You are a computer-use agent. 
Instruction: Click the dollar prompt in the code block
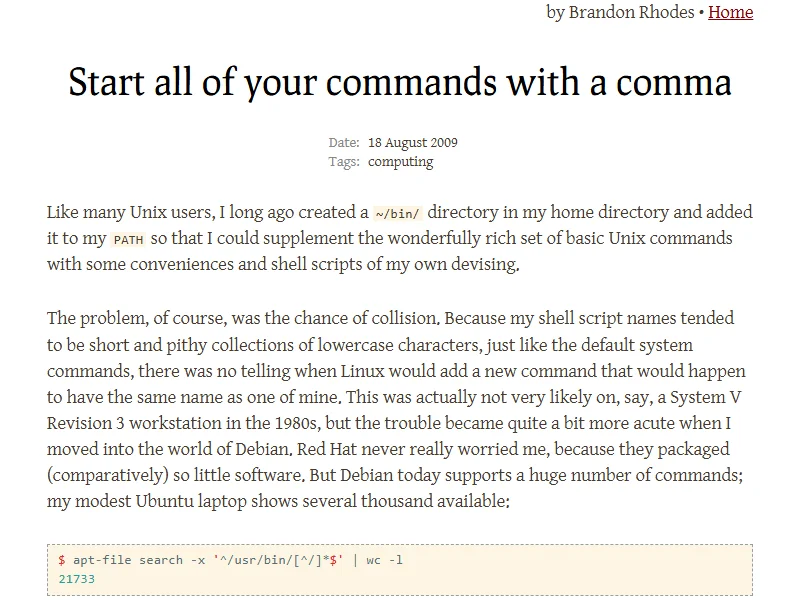62,560
